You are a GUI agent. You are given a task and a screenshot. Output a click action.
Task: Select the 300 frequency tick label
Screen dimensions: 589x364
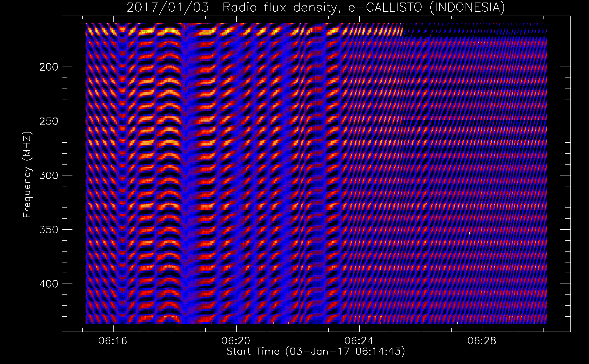click(48, 175)
